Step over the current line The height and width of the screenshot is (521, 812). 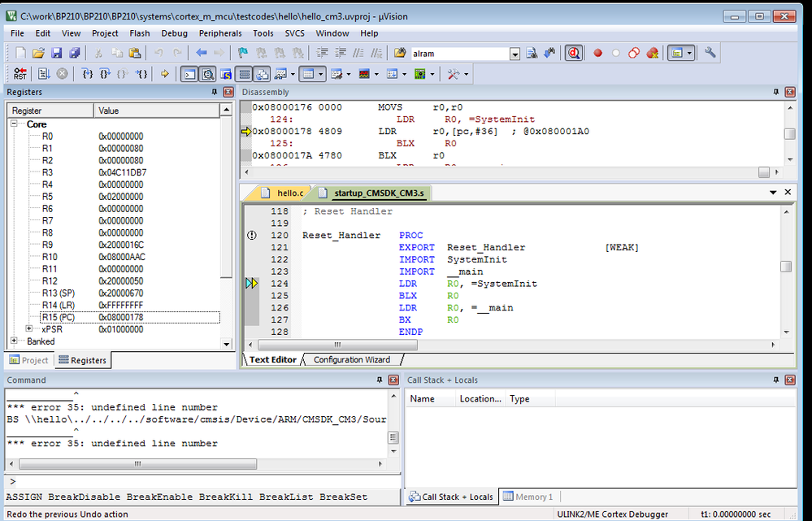(x=105, y=74)
